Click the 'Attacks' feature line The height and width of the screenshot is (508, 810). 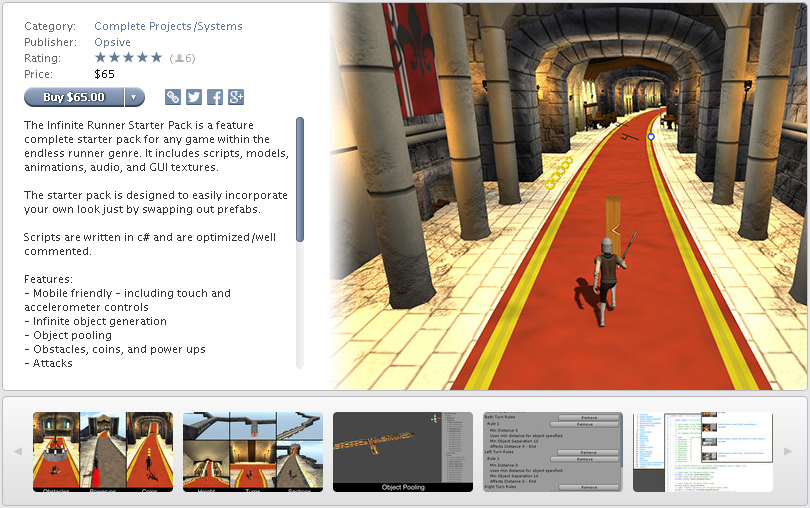coord(48,363)
